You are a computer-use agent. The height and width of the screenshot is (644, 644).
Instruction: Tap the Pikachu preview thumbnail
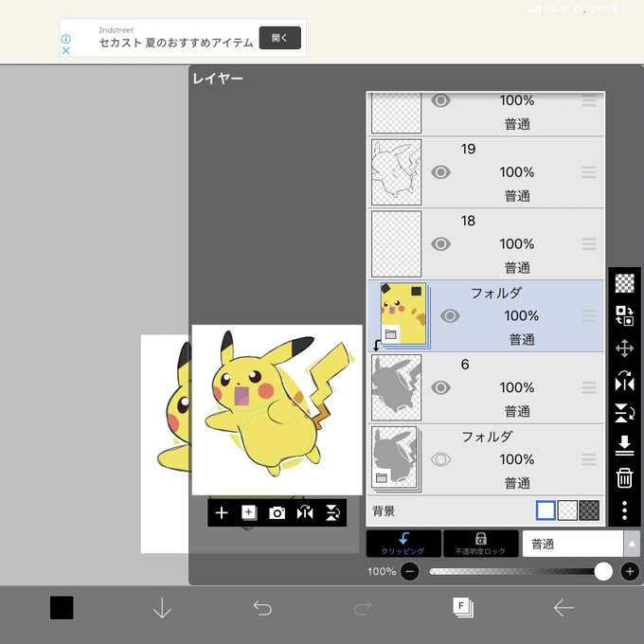(x=277, y=410)
